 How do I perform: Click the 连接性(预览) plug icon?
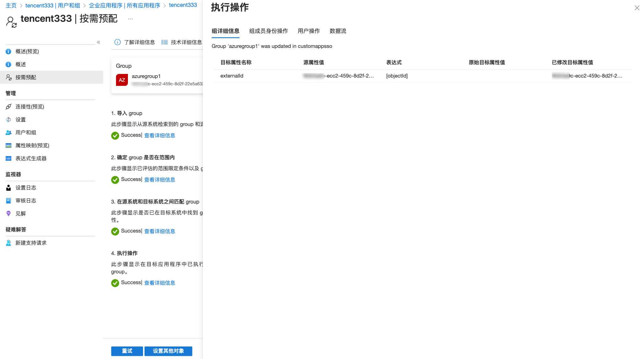[x=8, y=107]
